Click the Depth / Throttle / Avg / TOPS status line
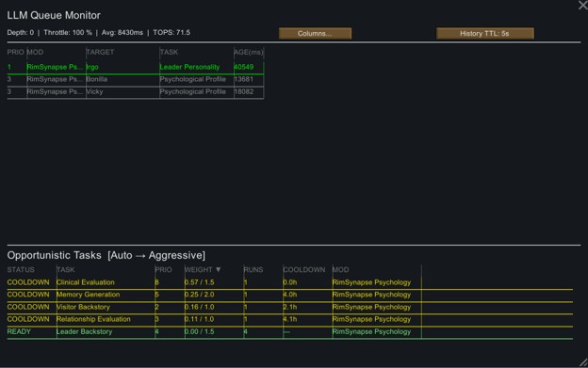Viewport: 588px width, 368px height. 99,33
